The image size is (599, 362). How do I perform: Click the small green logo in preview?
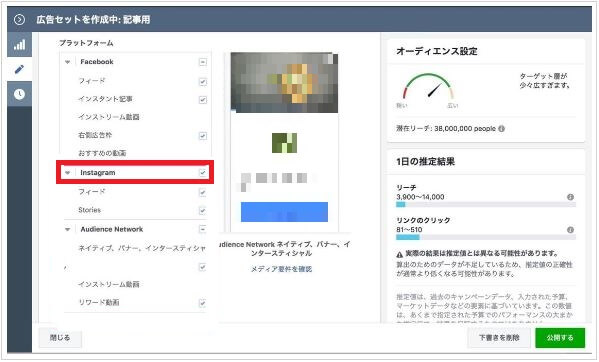click(284, 143)
